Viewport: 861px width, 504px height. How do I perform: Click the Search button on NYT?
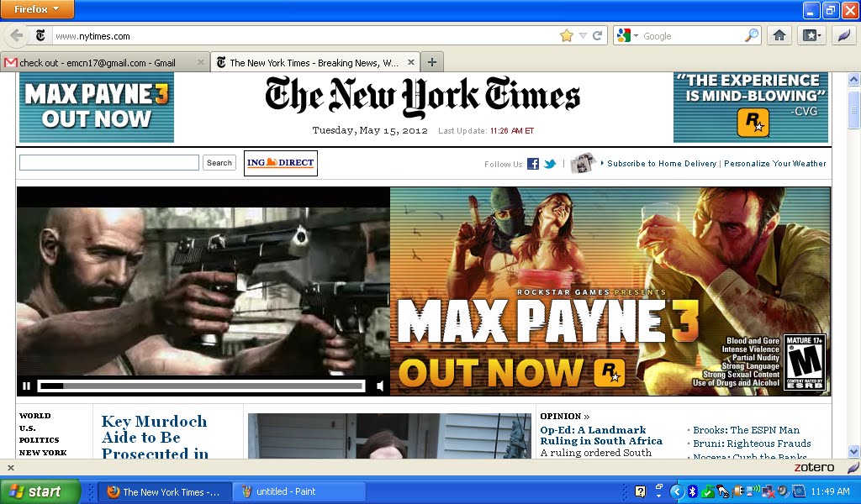(x=219, y=163)
